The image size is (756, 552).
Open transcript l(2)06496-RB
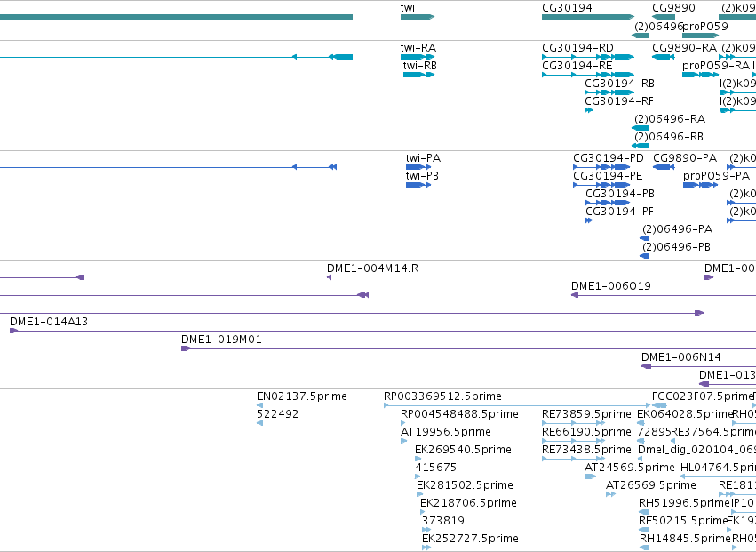667,137
